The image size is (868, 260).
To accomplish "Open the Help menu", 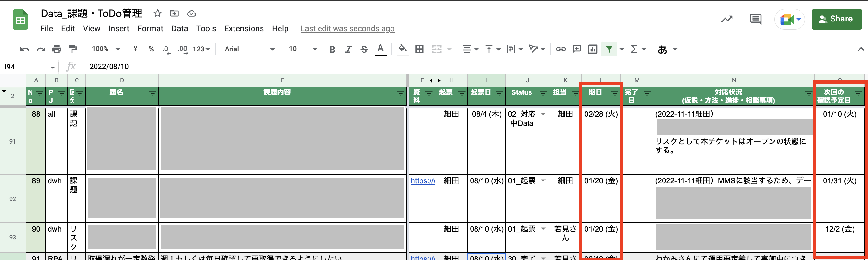I will [x=280, y=29].
